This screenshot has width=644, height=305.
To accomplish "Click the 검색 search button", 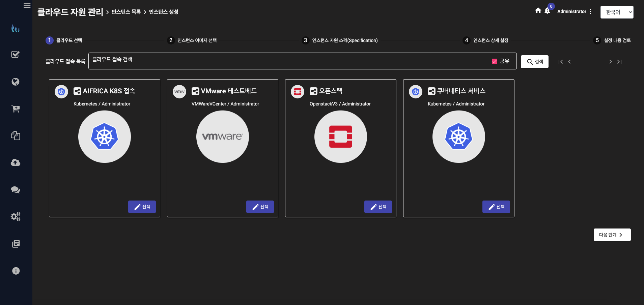I will coord(535,62).
